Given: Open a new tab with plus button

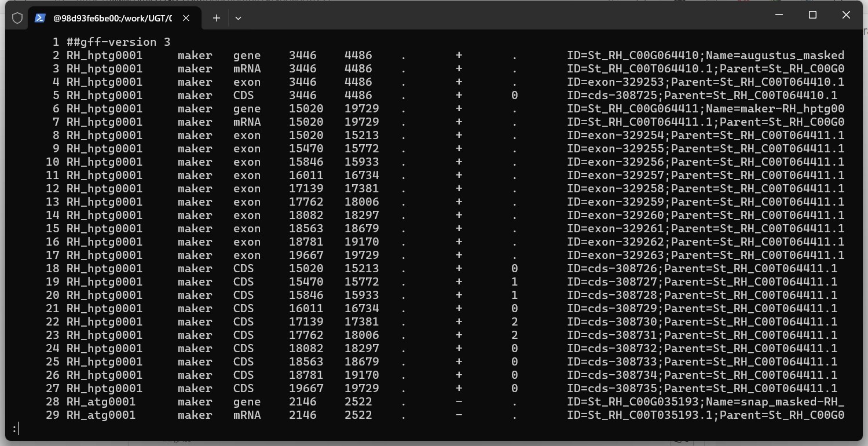Looking at the screenshot, I should (x=216, y=18).
